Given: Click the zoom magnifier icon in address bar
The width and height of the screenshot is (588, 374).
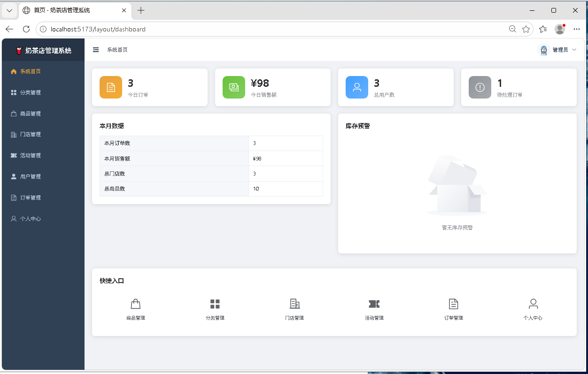Looking at the screenshot, I should (x=513, y=29).
